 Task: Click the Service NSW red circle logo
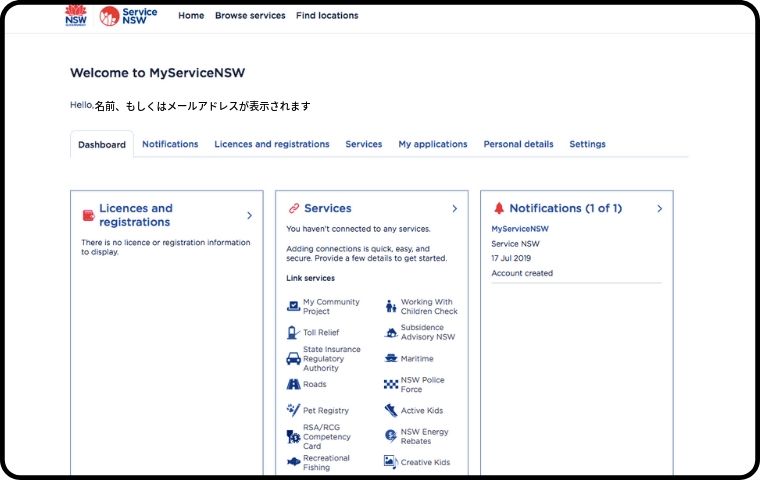pos(110,16)
